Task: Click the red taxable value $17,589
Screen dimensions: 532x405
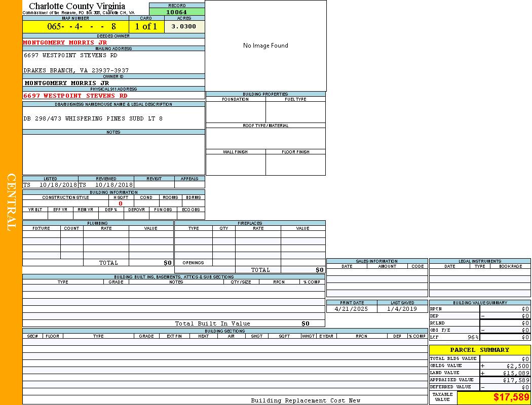Action: pyautogui.click(x=511, y=397)
